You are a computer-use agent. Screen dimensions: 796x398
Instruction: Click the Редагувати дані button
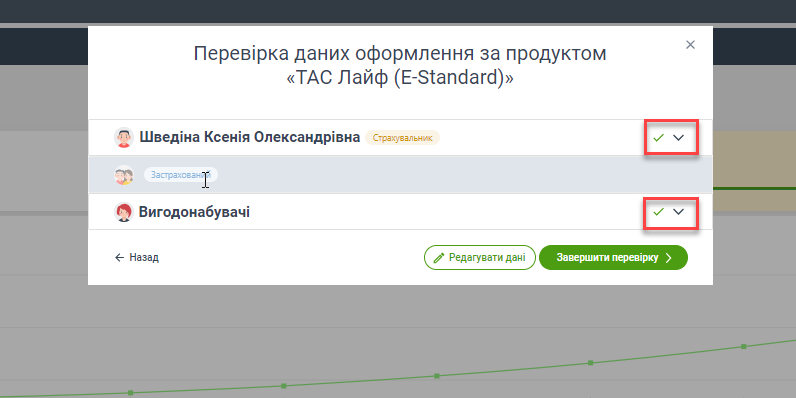(x=480, y=258)
